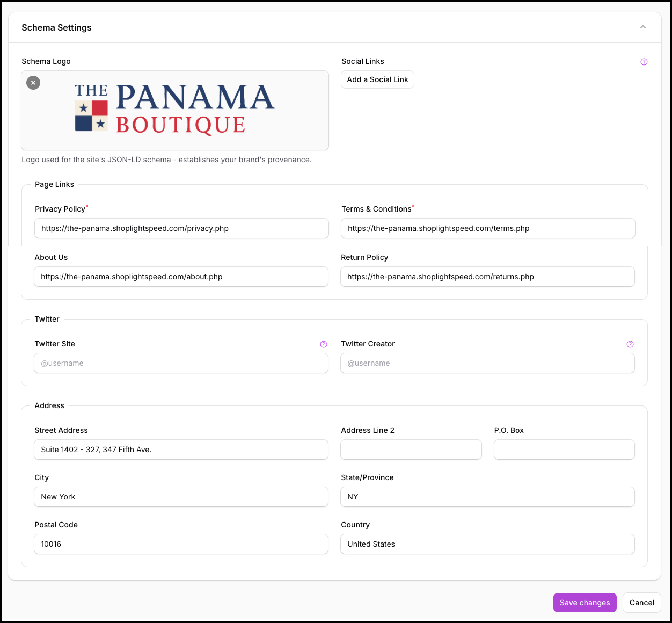This screenshot has height=623, width=672.
Task: Focus the P.O. Box input field
Action: [564, 450]
